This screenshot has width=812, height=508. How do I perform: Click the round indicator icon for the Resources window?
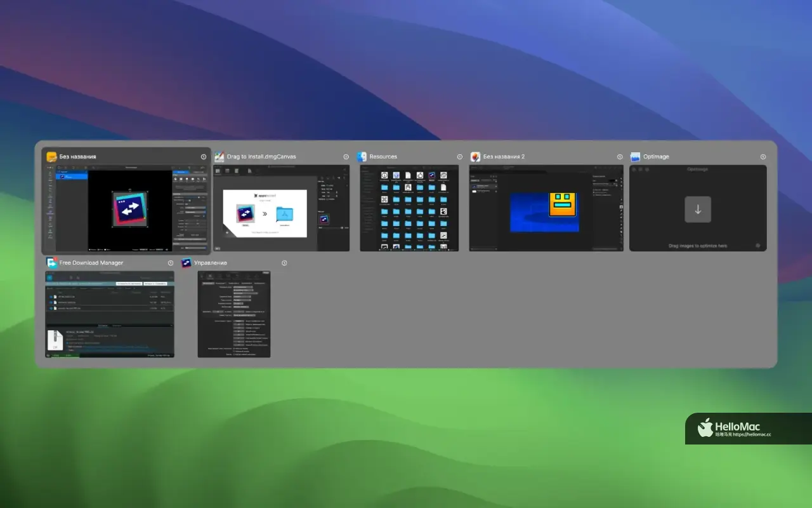[459, 156]
